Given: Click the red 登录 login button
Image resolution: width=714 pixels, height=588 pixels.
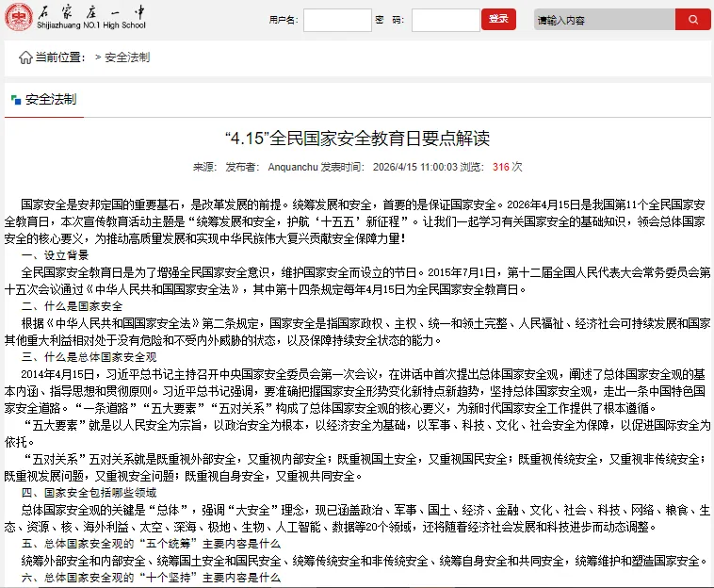Looking at the screenshot, I should tap(498, 19).
